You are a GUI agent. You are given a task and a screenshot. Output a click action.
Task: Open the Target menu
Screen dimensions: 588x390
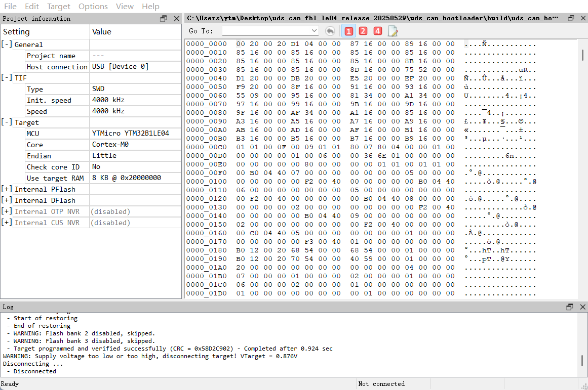59,7
